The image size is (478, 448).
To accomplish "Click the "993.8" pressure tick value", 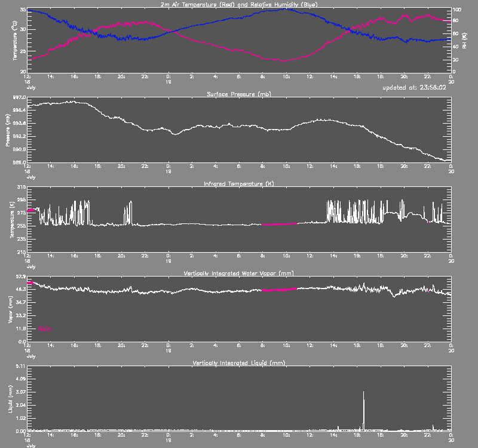I will coord(20,123).
